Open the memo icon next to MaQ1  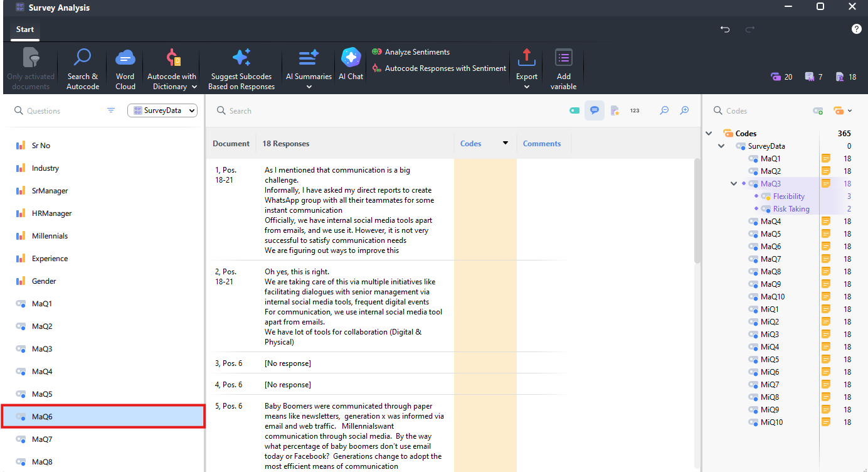[x=826, y=159]
